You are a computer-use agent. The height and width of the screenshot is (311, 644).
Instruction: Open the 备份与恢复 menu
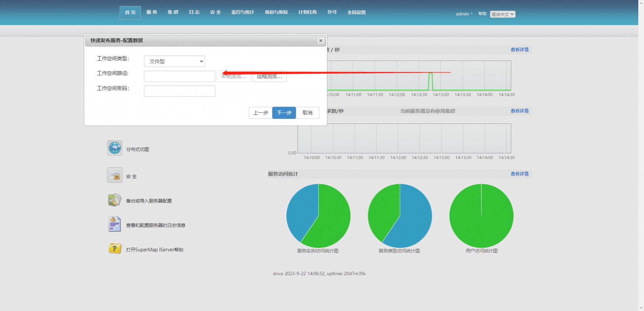coord(276,12)
